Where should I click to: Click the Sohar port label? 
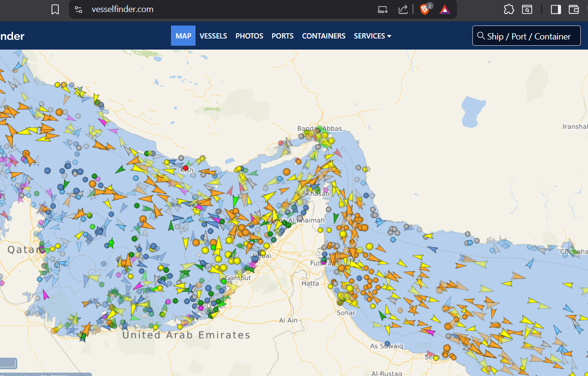pyautogui.click(x=346, y=312)
